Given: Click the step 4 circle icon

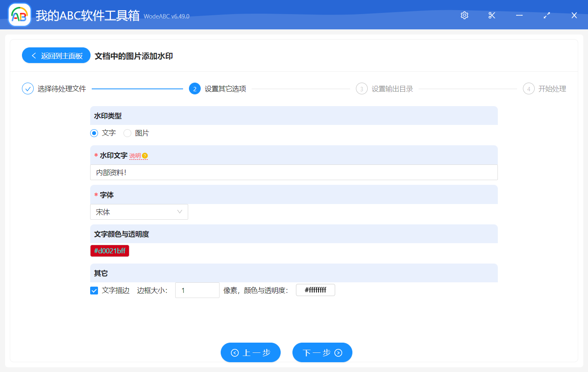Looking at the screenshot, I should pyautogui.click(x=528, y=89).
